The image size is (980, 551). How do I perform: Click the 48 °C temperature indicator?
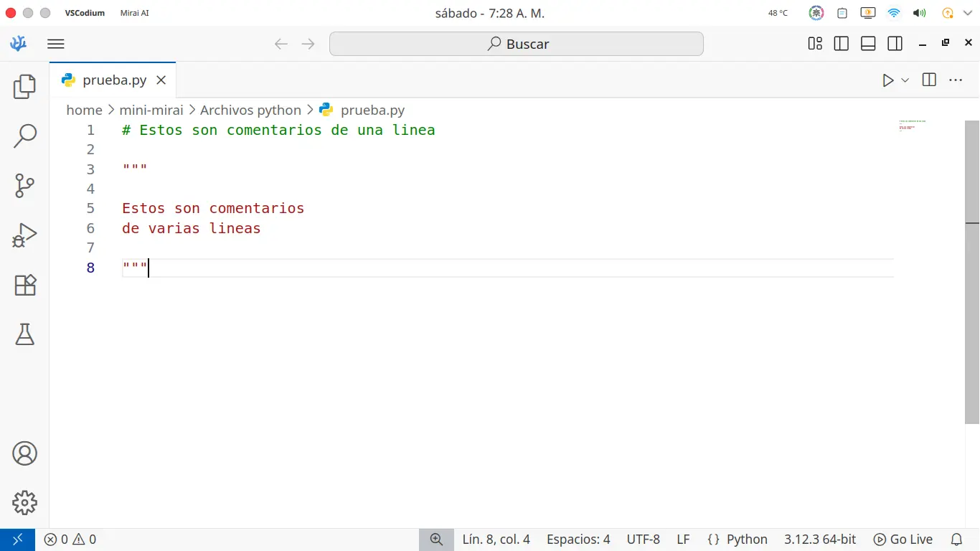[x=778, y=13]
